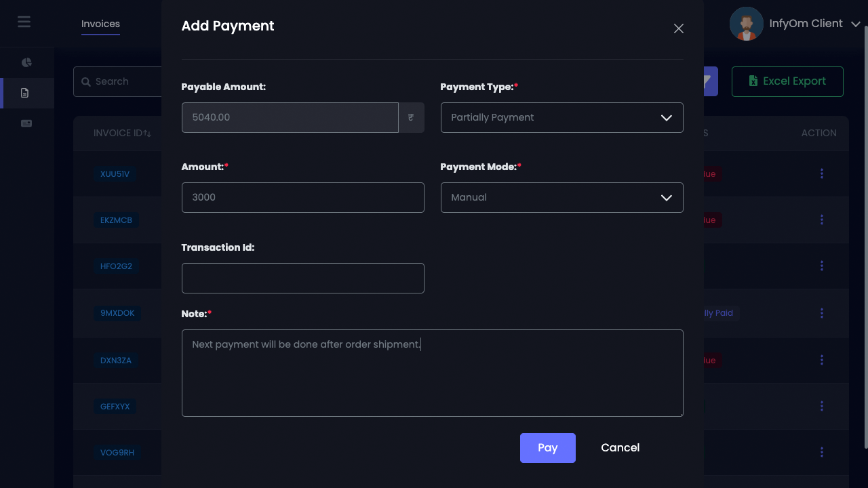The height and width of the screenshot is (488, 868).
Task: Open the kebab menu for invoice XUU51V
Action: pos(822,174)
